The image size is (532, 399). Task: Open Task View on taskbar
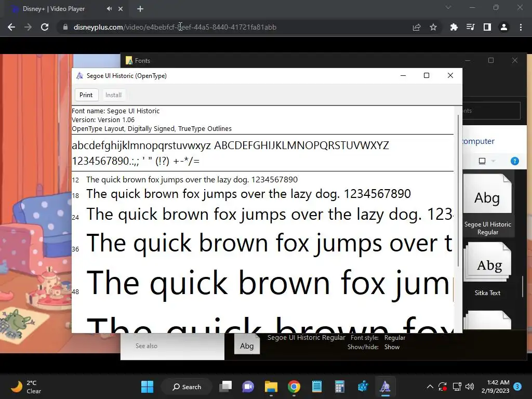pos(225,387)
